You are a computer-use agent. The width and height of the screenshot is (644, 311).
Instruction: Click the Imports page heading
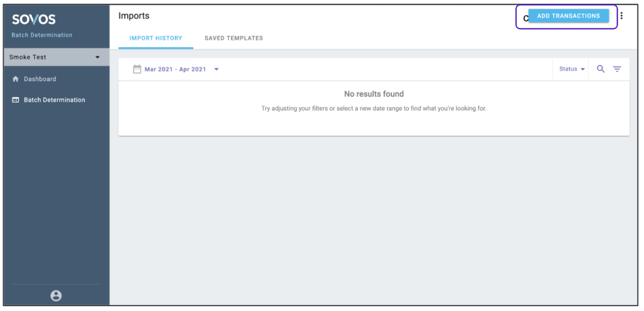[x=134, y=16]
